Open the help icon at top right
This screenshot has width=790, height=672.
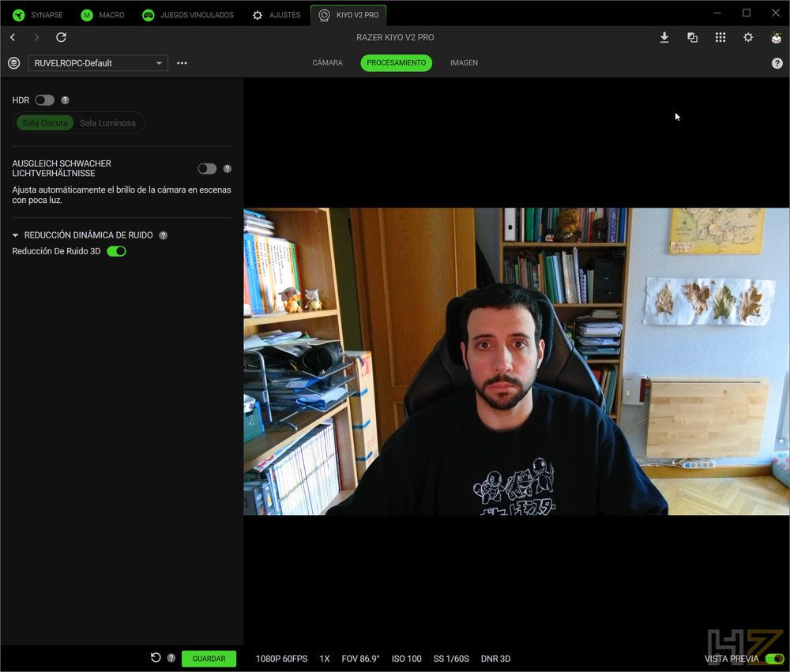[777, 63]
